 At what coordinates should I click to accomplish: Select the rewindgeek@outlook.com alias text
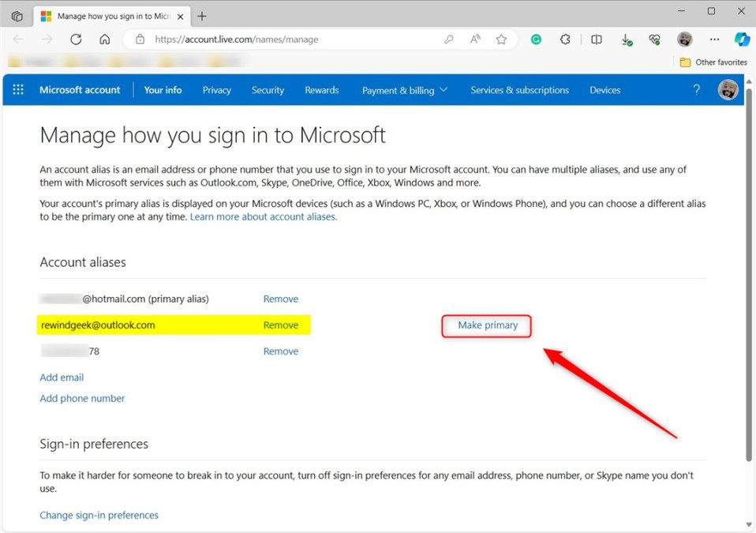coord(98,325)
